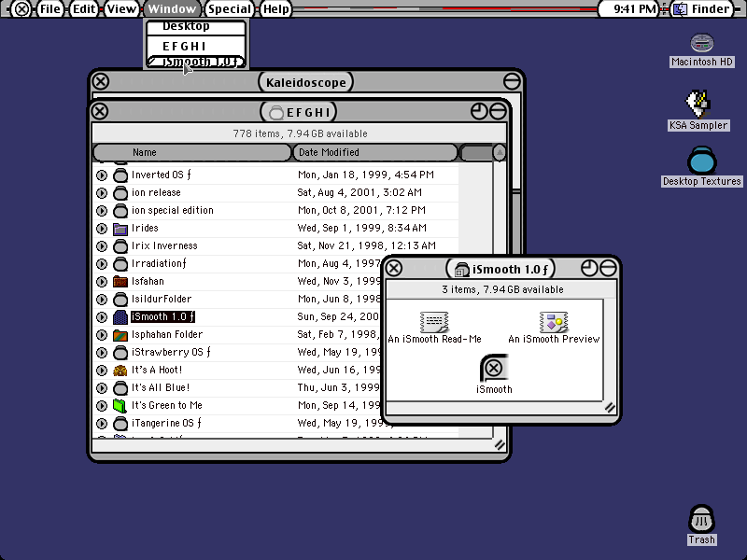This screenshot has height=560, width=747.
Task: Collapse the iSmooth 1.0 ƒ window
Action: tap(608, 268)
